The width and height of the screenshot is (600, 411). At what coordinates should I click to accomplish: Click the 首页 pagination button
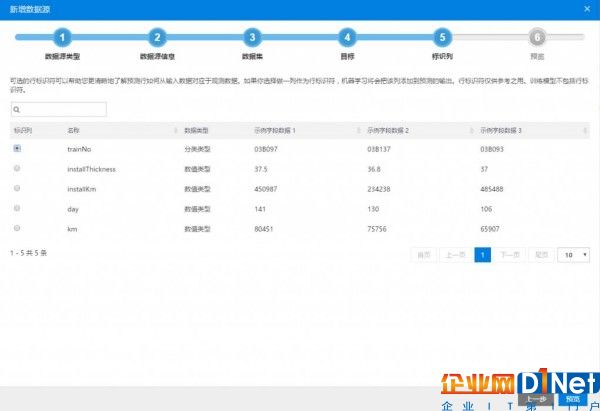coord(424,255)
